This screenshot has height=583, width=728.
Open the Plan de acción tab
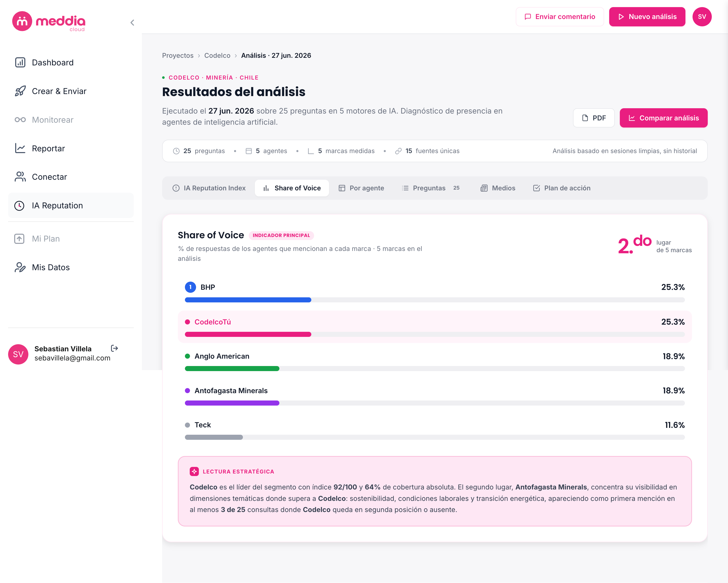[x=562, y=188]
